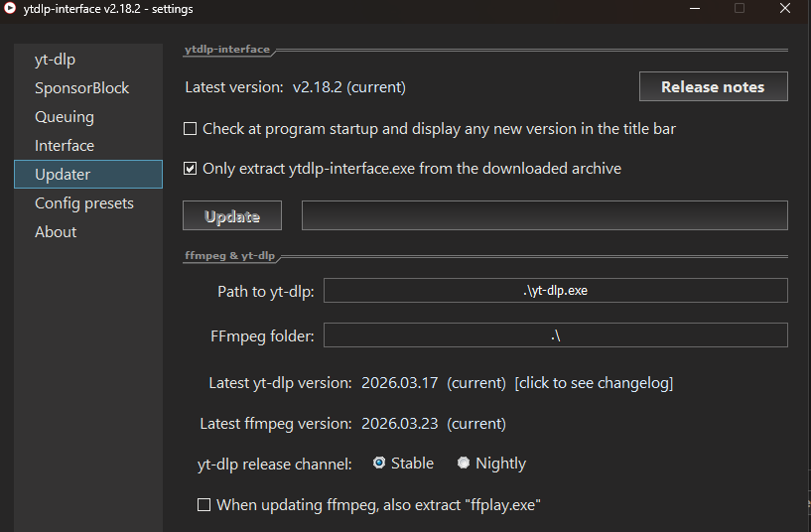Minimize the settings window
The height and width of the screenshot is (532, 811).
695,8
